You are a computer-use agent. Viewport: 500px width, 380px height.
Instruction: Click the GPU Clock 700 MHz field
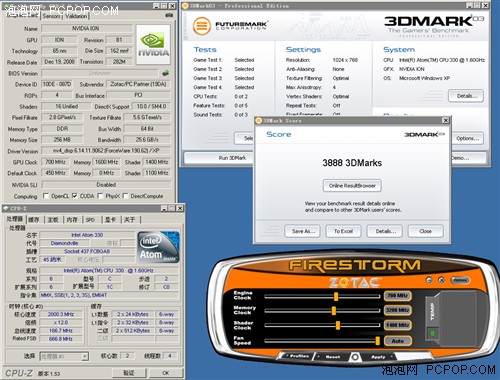pos(55,162)
